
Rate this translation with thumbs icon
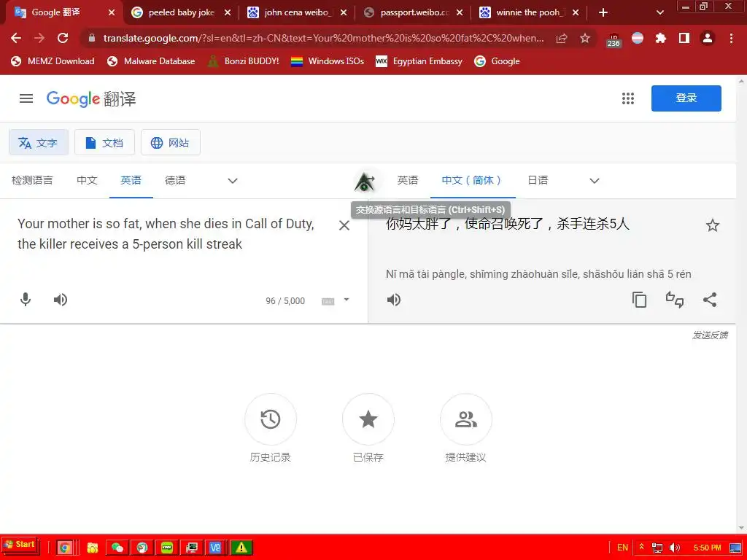pyautogui.click(x=675, y=300)
